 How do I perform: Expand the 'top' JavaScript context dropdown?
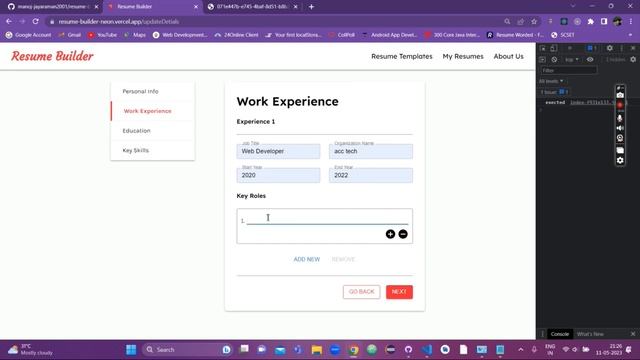571,60
